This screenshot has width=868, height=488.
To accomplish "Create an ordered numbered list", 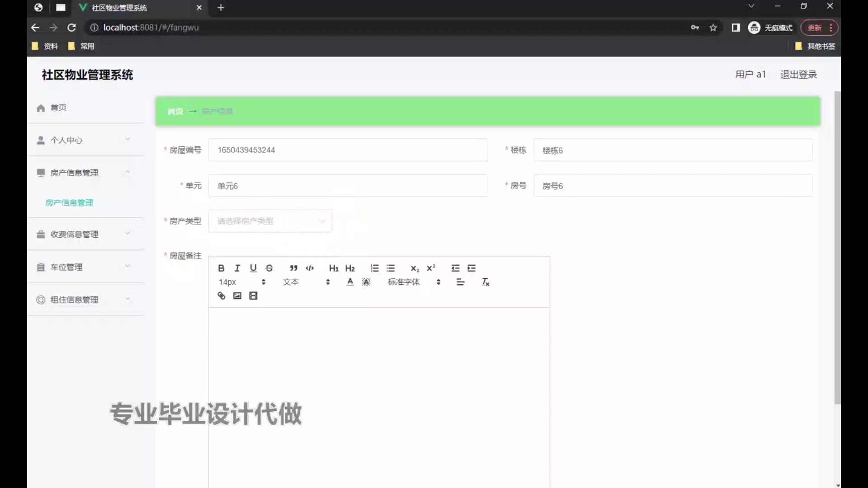I will click(x=374, y=268).
